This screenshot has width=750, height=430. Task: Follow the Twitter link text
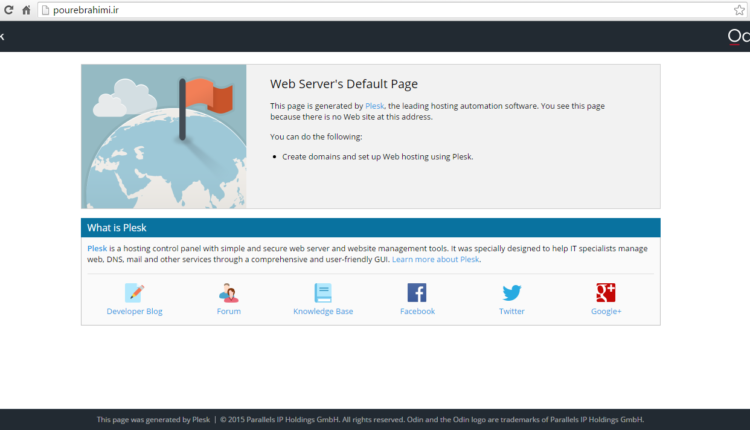tap(512, 311)
